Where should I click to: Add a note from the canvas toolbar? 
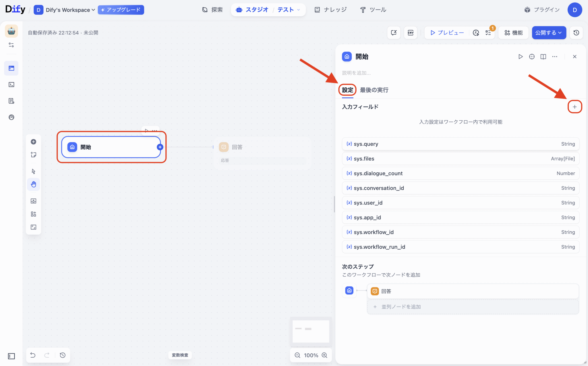point(34,155)
